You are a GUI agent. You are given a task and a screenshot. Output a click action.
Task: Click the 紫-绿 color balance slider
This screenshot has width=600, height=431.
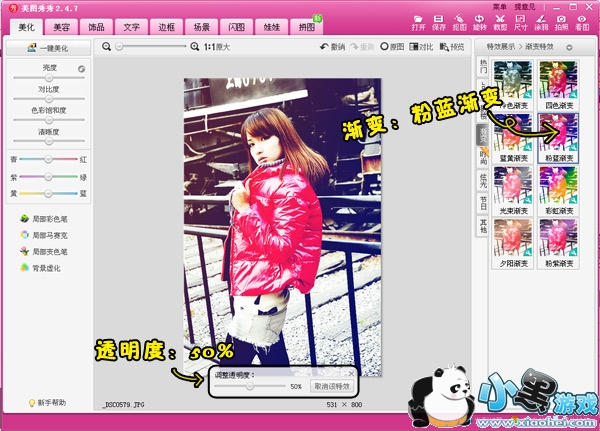pos(48,176)
